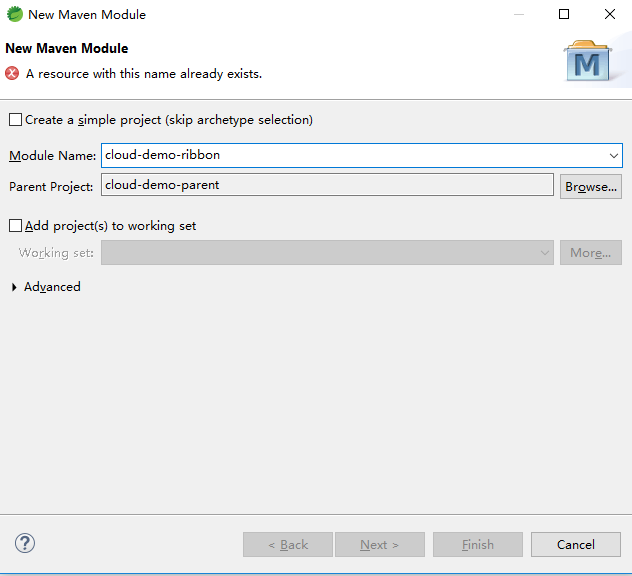The width and height of the screenshot is (632, 576).
Task: Click the Parent Project text field
Action: click(327, 185)
